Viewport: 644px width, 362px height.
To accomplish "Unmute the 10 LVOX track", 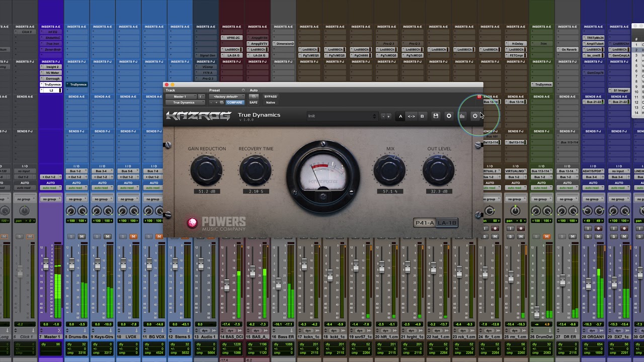I will tap(133, 236).
